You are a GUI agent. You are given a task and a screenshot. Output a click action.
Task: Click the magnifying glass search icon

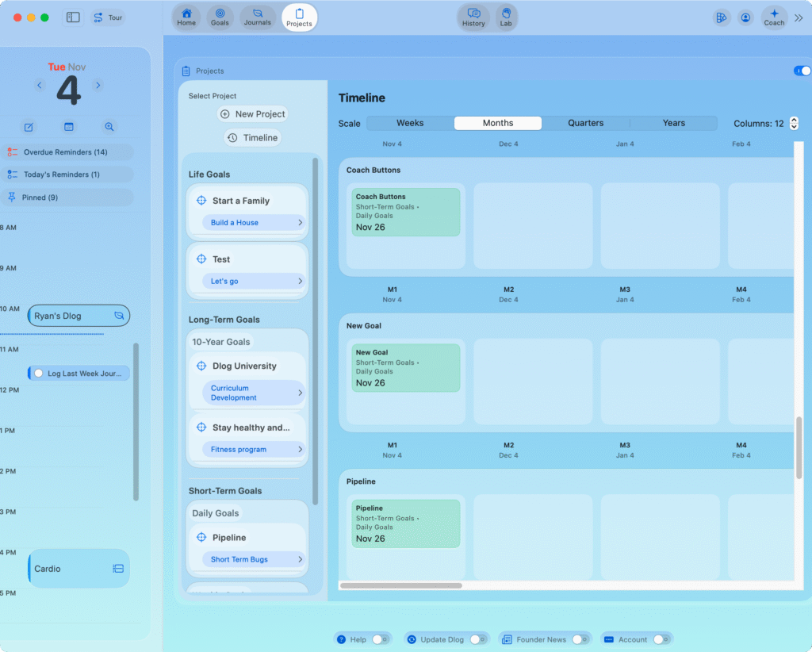point(109,127)
